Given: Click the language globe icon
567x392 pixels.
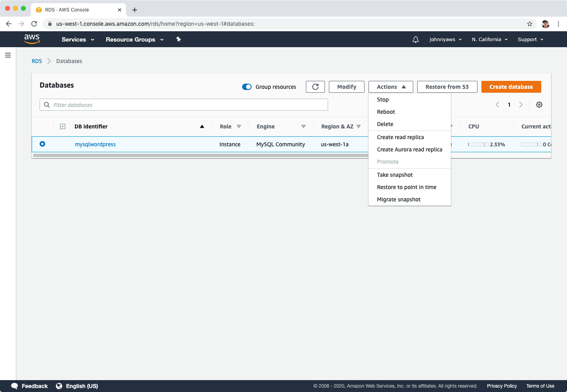Looking at the screenshot, I should click(x=59, y=386).
